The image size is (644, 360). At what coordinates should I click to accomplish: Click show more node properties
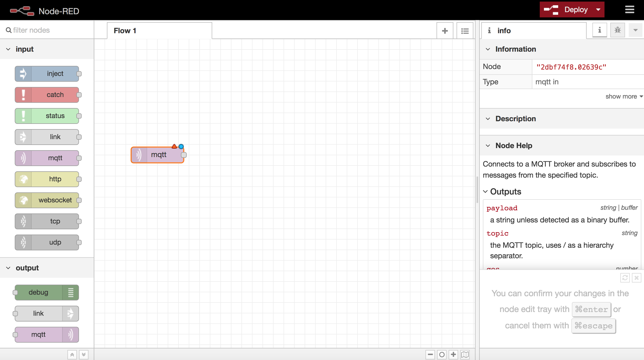pyautogui.click(x=624, y=96)
